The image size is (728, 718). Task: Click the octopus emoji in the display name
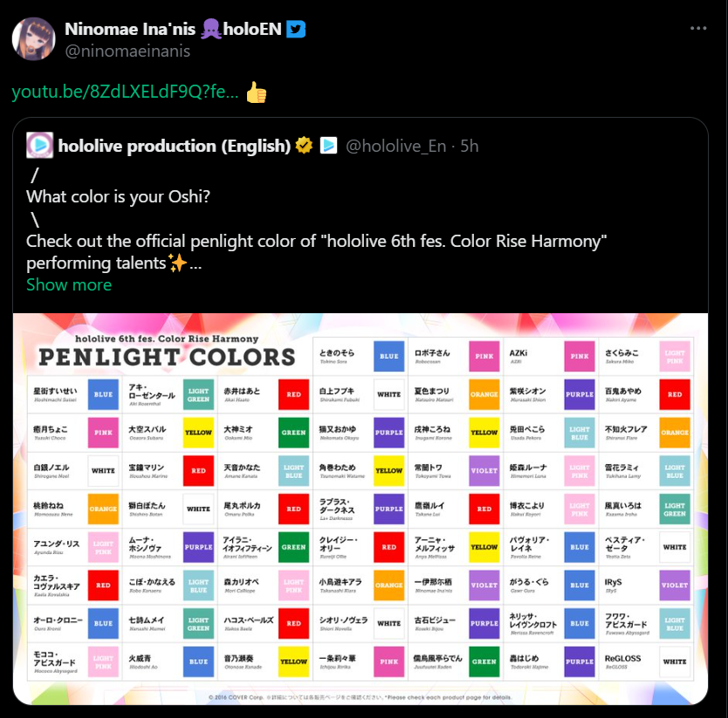coord(210,29)
